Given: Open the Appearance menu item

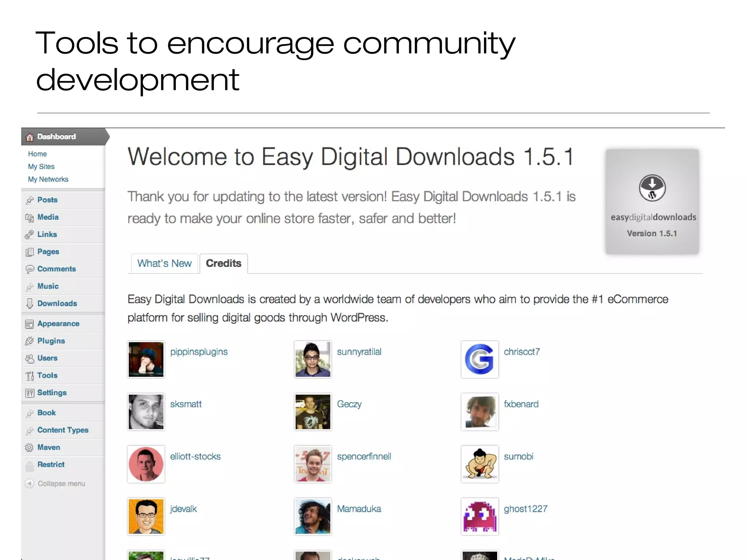Looking at the screenshot, I should pyautogui.click(x=63, y=324).
